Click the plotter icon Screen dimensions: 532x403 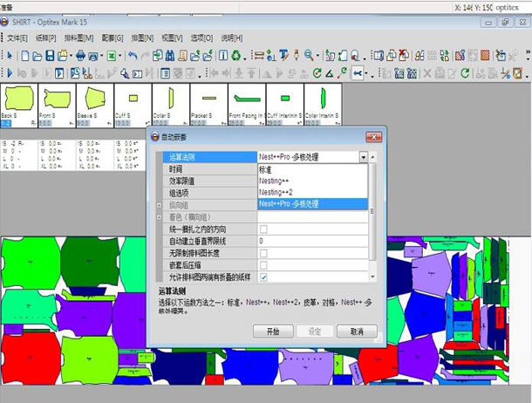point(93,56)
